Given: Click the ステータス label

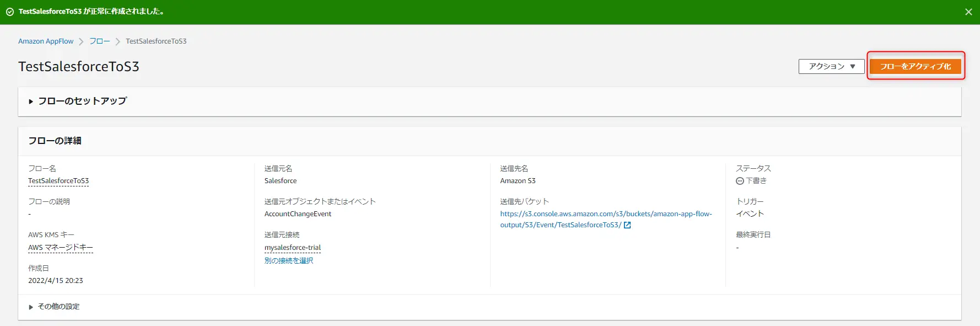Looking at the screenshot, I should 753,169.
